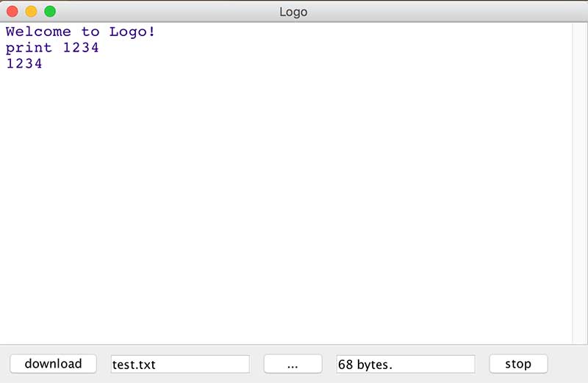
Task: Close the Logo window with red button
Action: pos(12,12)
